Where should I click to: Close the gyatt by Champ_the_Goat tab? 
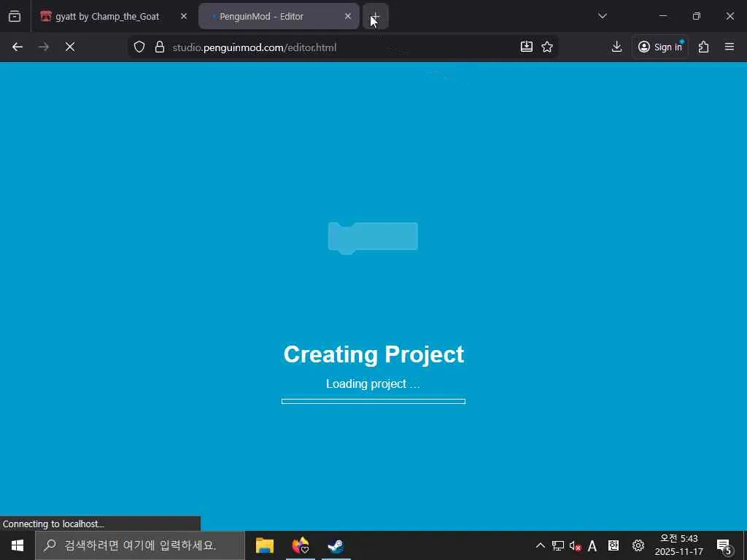coord(183,16)
